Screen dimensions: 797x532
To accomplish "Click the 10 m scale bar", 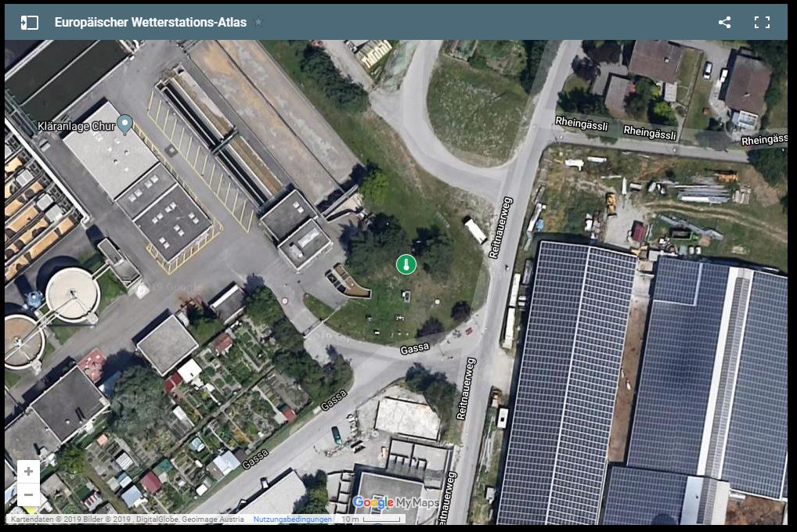I will tap(371, 519).
